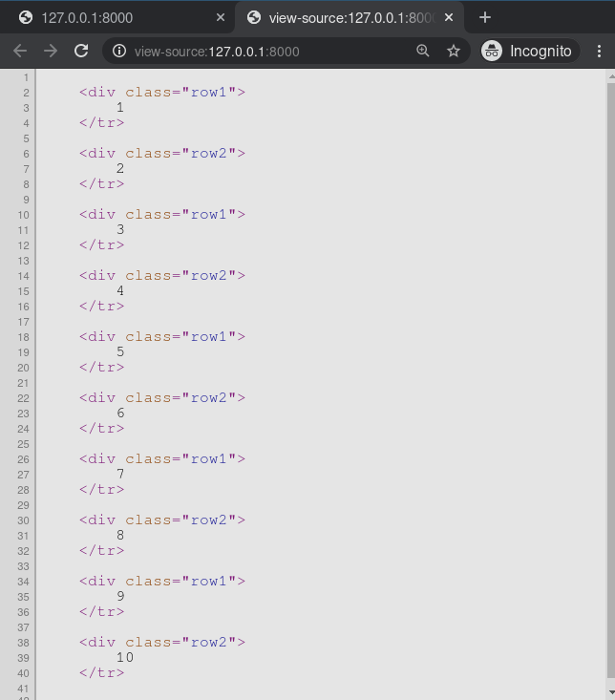Click the value 2 on line 7
The width and height of the screenshot is (615, 700).
pos(120,168)
